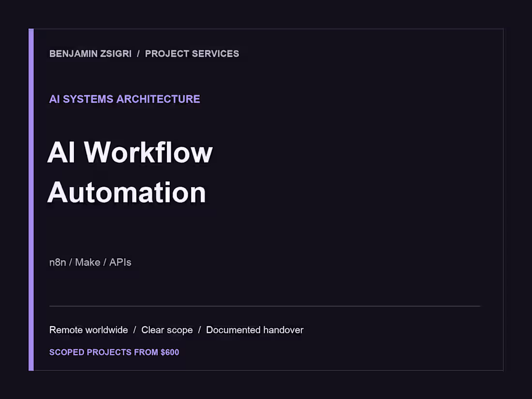Viewport: 532px width, 399px height.
Task: Click the AI Workflow heading line
Action: click(130, 152)
